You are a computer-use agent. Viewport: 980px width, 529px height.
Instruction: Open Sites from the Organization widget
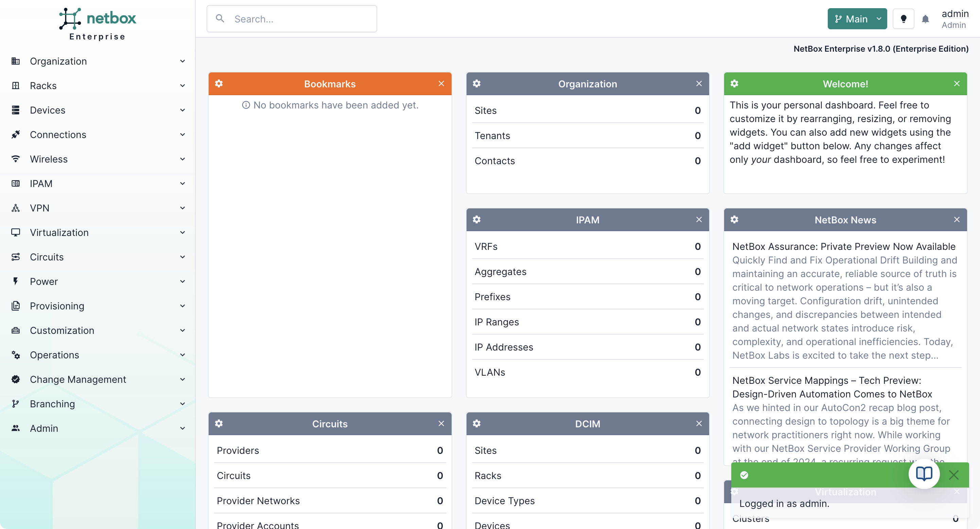[486, 110]
